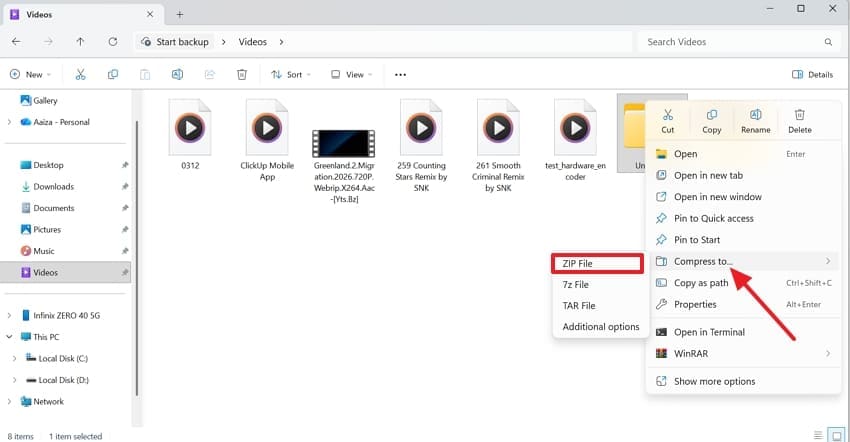
Task: Open the Sort dropdown
Action: click(291, 74)
